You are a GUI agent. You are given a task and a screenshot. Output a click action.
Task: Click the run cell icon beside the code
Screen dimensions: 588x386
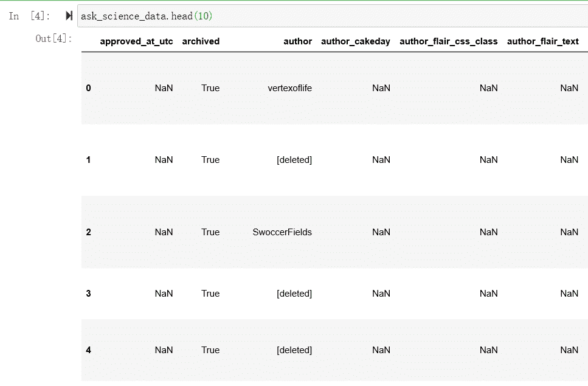(69, 16)
